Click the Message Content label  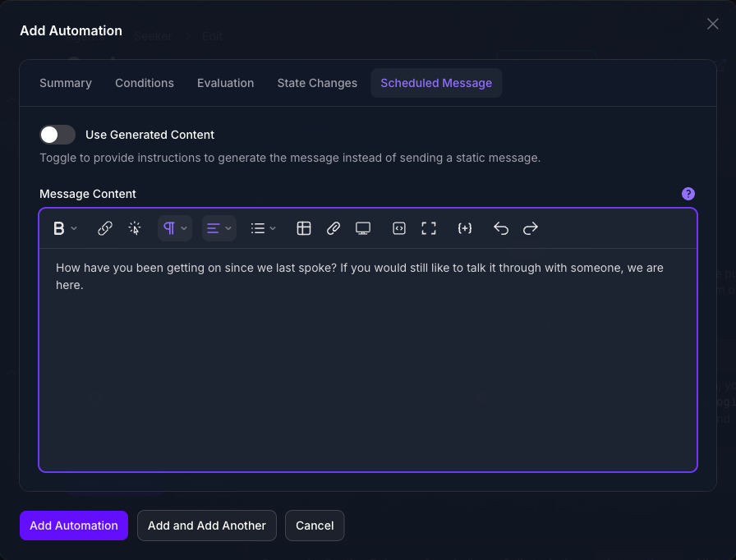pyautogui.click(x=88, y=194)
